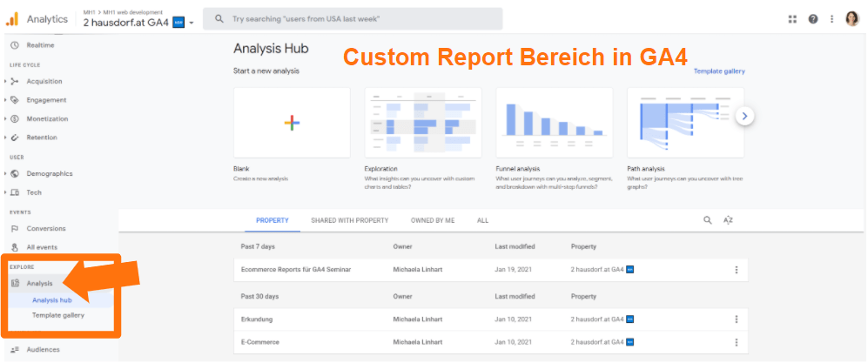868x363 pixels.
Task: Sort analyses with the AZ icon
Action: (728, 220)
